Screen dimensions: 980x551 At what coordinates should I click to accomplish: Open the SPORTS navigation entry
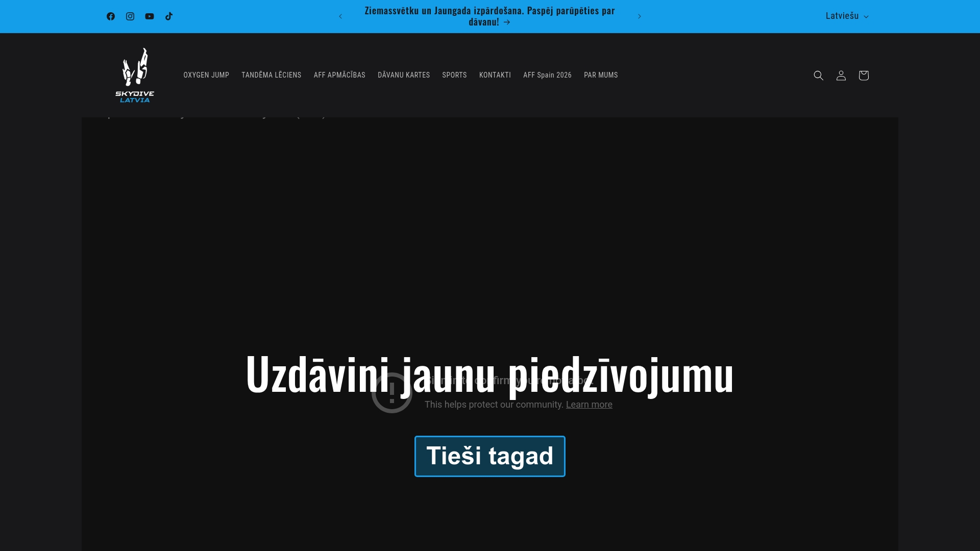coord(454,75)
